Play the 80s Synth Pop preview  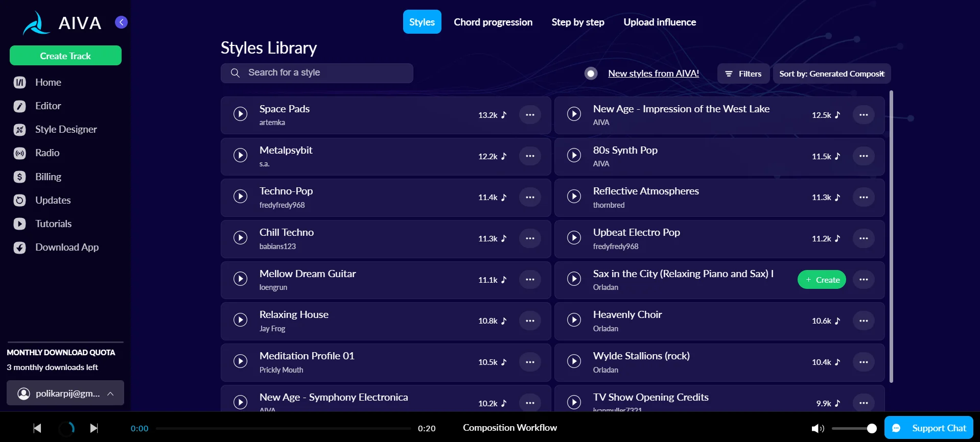tap(574, 155)
